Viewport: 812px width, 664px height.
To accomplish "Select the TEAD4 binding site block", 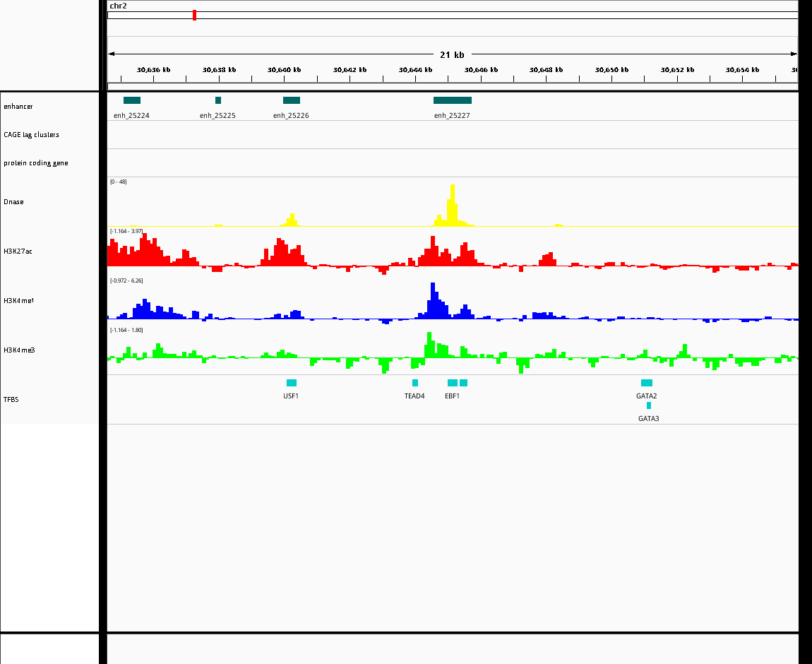I will 415,383.
